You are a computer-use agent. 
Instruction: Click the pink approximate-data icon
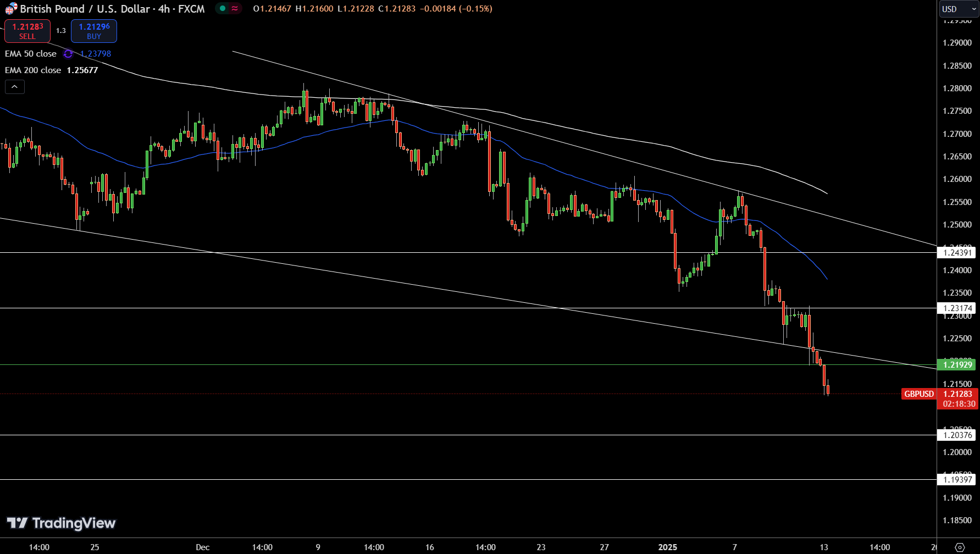click(235, 8)
